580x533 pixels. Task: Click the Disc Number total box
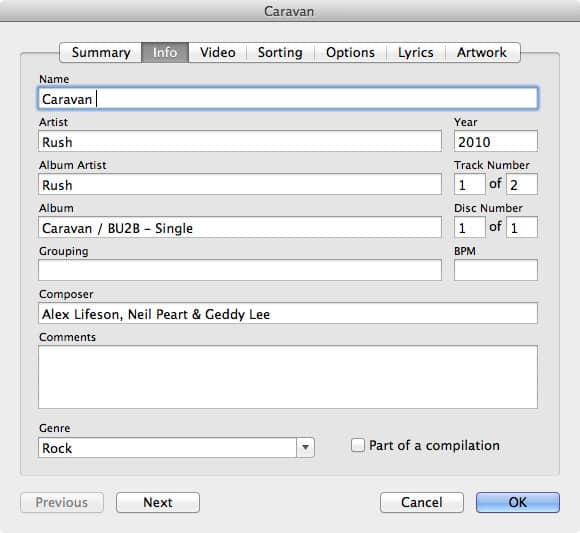coord(522,227)
